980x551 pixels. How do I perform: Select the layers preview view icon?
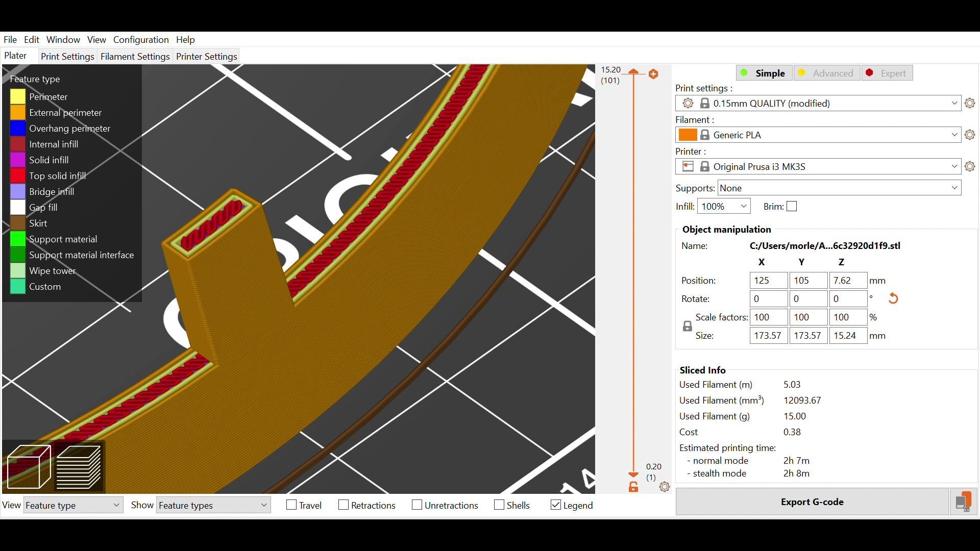coord(79,467)
